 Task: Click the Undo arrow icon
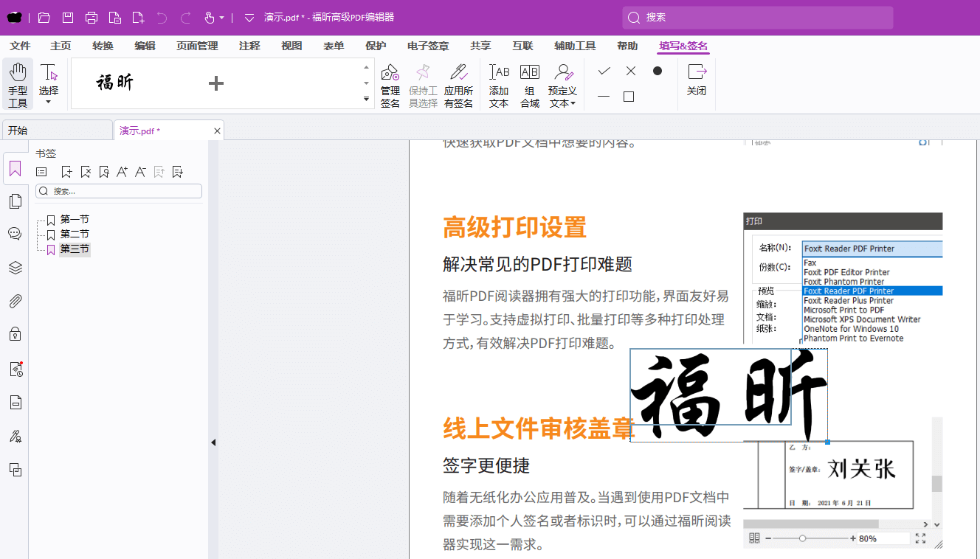tap(162, 17)
